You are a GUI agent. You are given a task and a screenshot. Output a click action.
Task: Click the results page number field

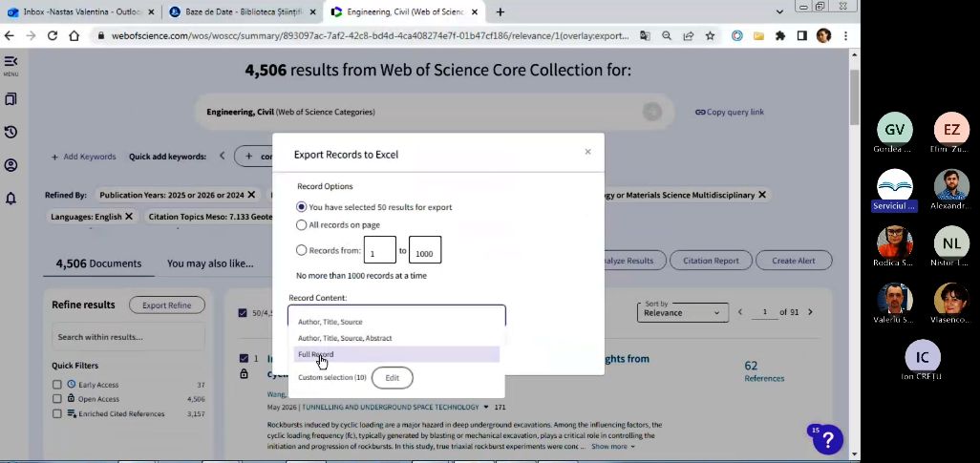pos(764,312)
